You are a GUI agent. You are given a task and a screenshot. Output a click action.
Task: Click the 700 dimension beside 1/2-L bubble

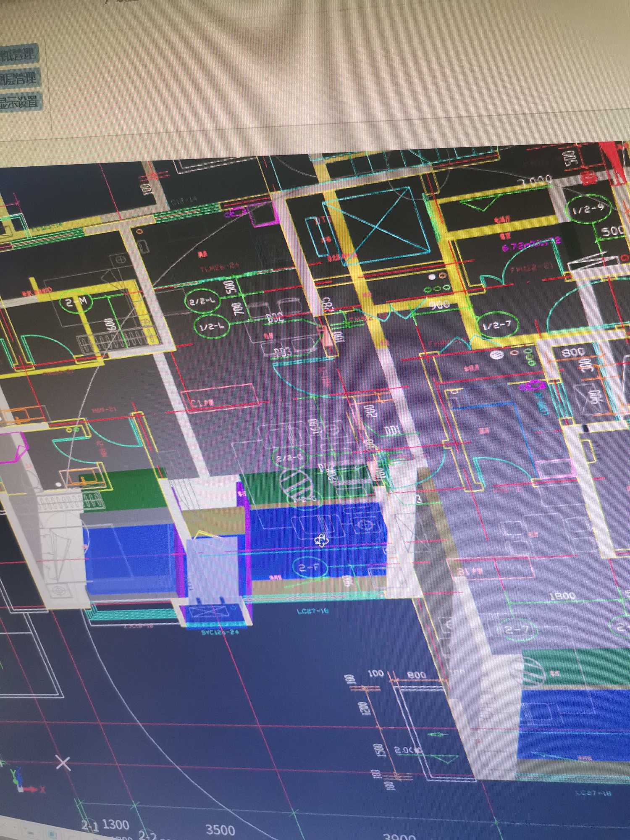click(239, 309)
